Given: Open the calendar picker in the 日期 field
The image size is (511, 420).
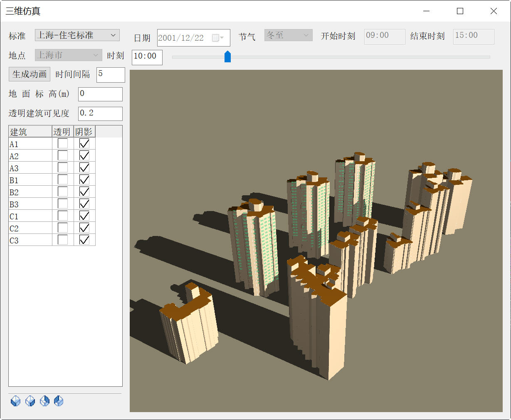Looking at the screenshot, I should (x=218, y=38).
